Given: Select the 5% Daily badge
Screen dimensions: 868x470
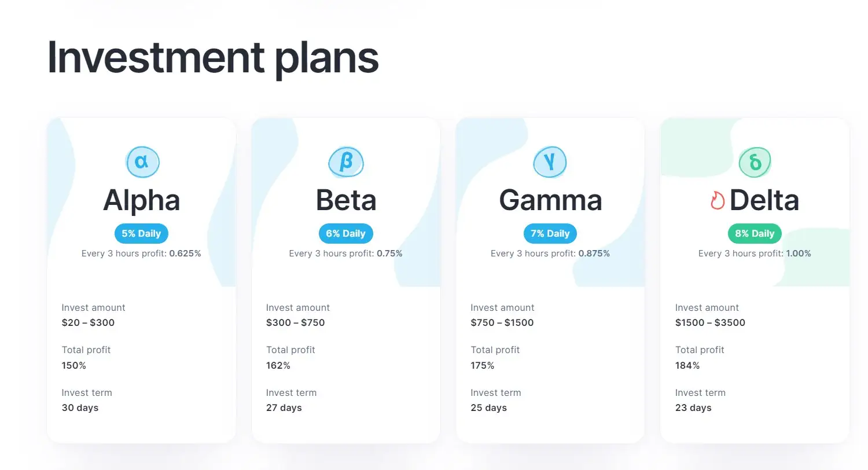Looking at the screenshot, I should (141, 234).
